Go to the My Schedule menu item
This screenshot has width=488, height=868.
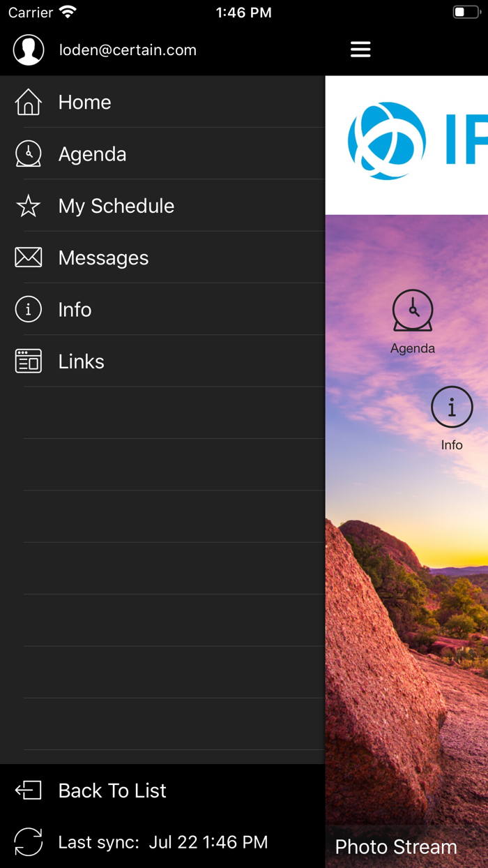click(x=162, y=206)
